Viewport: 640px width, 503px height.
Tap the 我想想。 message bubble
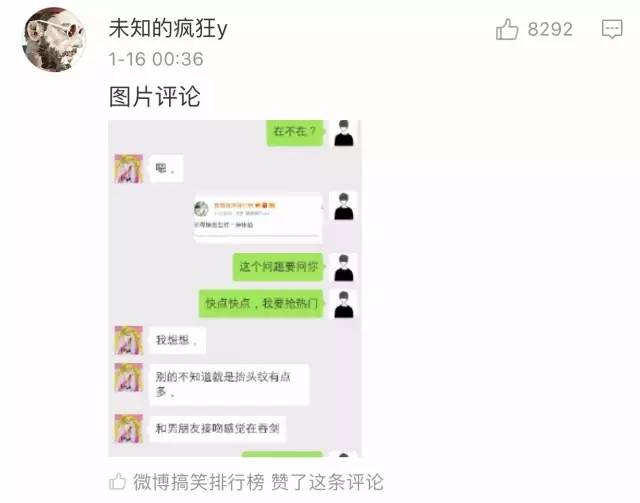pos(177,340)
